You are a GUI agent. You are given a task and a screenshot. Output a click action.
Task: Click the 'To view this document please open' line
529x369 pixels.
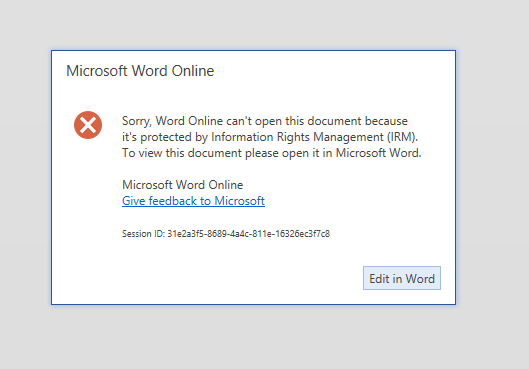[x=272, y=153]
